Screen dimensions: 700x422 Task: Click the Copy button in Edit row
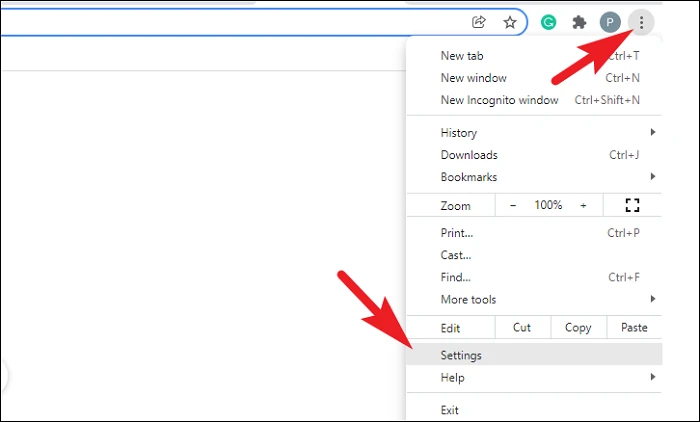(578, 327)
